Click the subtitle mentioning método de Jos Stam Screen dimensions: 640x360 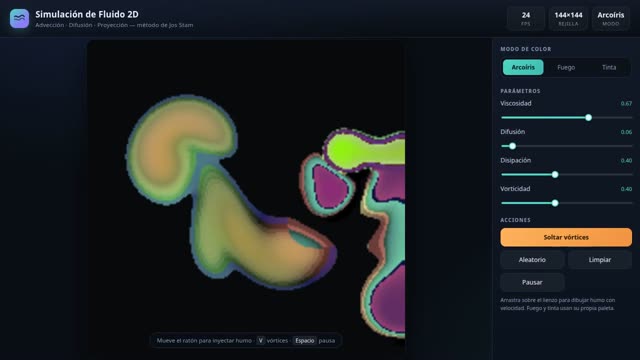[x=114, y=25]
